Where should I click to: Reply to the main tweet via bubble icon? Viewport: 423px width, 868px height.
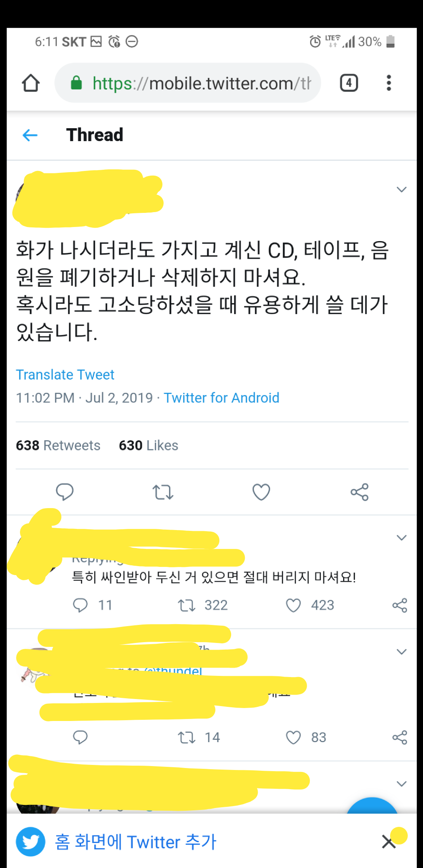[65, 492]
